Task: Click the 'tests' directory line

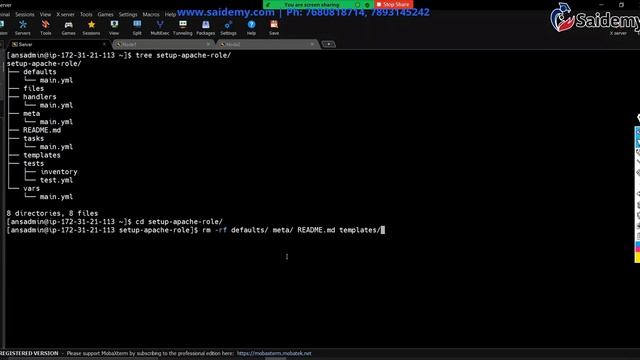Action: click(x=33, y=163)
